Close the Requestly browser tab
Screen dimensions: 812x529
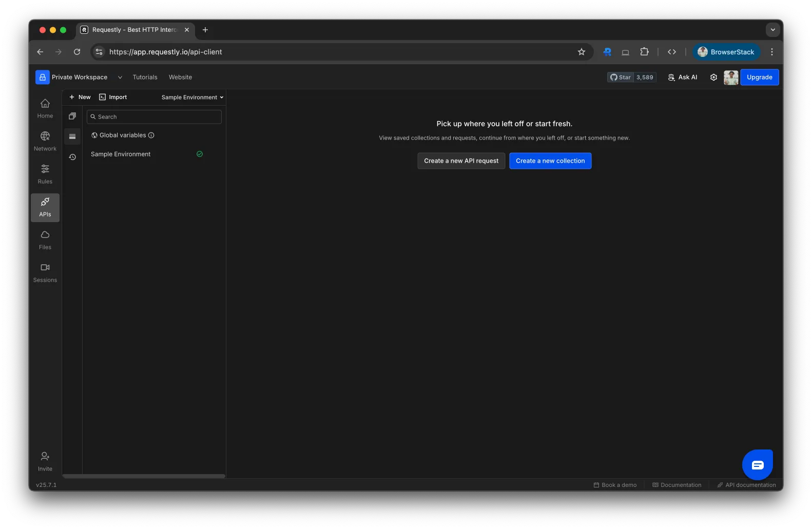click(187, 30)
